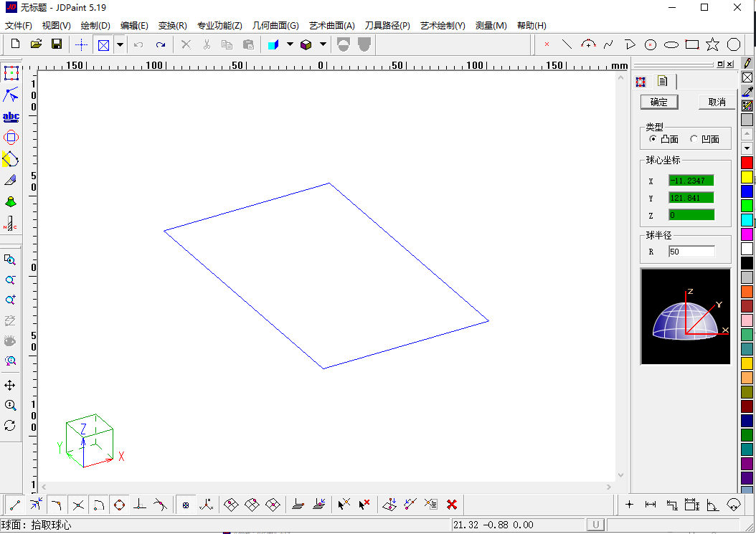Save with the floppy disk icon
The width and height of the screenshot is (756, 534).
click(57, 44)
